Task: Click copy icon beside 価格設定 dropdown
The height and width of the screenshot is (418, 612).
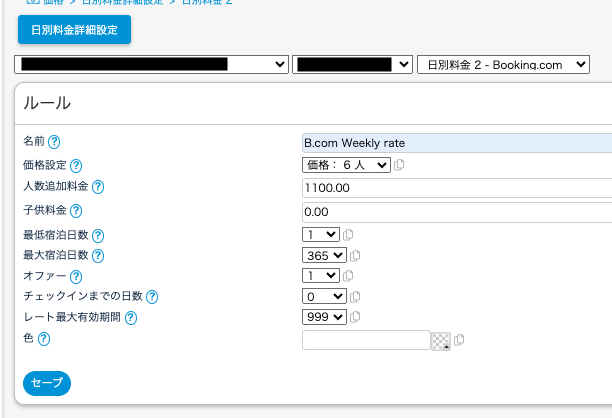Action: pyautogui.click(x=399, y=165)
